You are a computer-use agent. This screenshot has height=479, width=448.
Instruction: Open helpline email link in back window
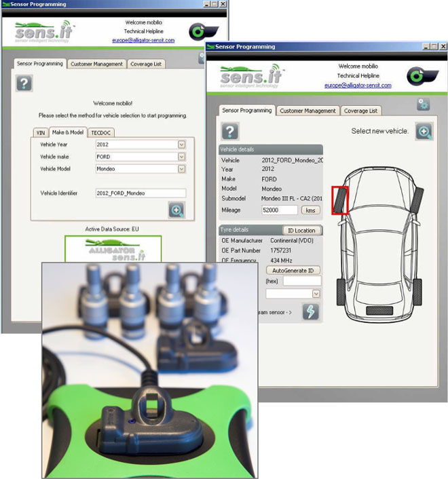[143, 40]
